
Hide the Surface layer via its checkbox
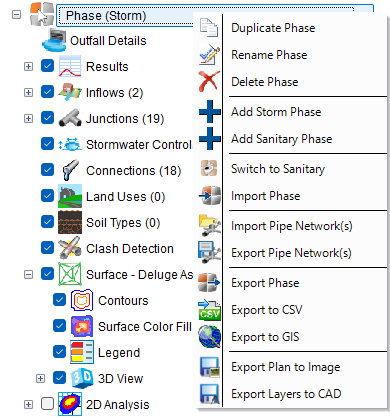[47, 274]
